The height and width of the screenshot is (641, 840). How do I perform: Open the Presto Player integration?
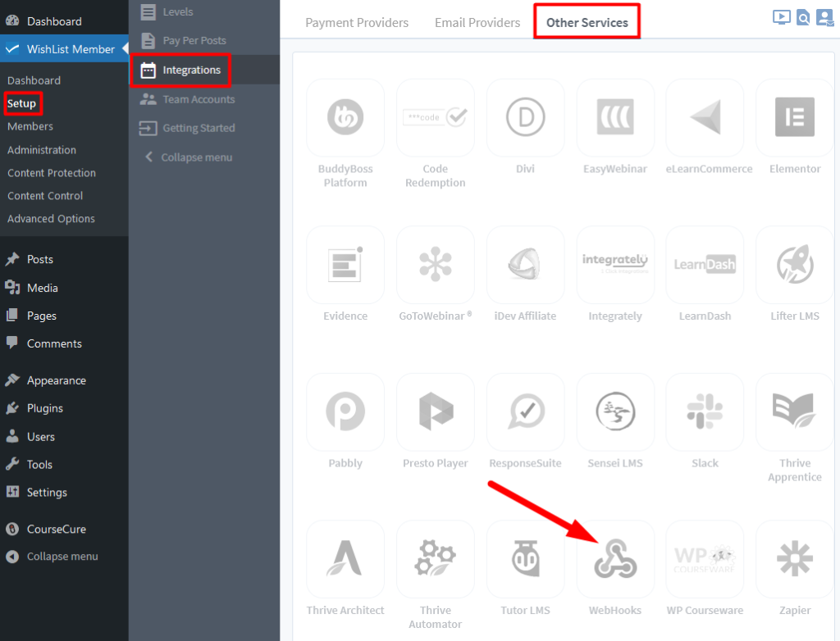[x=435, y=412]
